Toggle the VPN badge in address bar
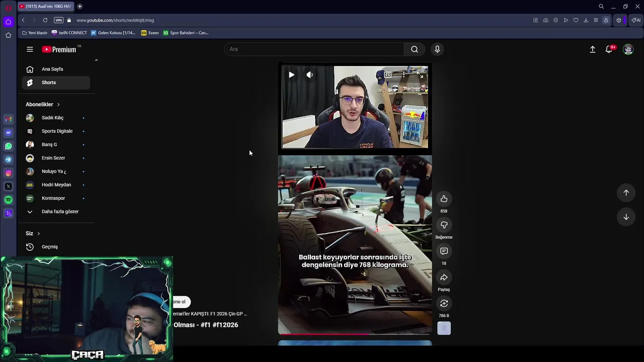The image size is (644, 362). 58,20
